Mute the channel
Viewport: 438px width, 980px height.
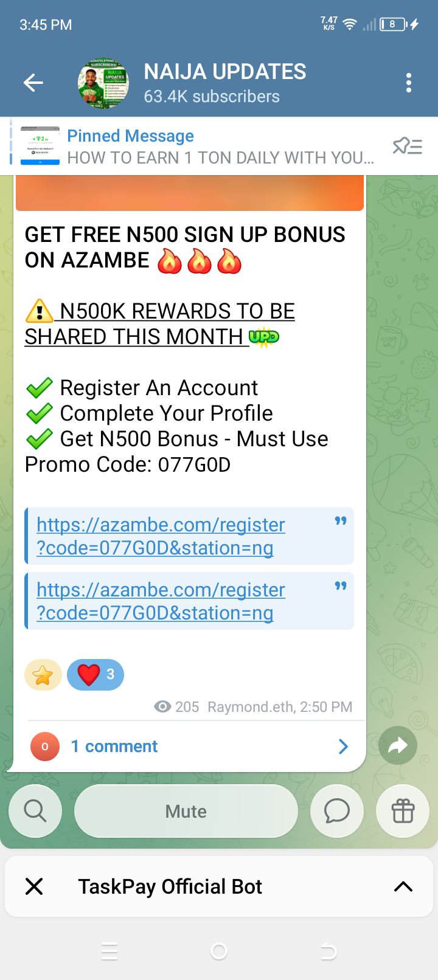[x=186, y=811]
